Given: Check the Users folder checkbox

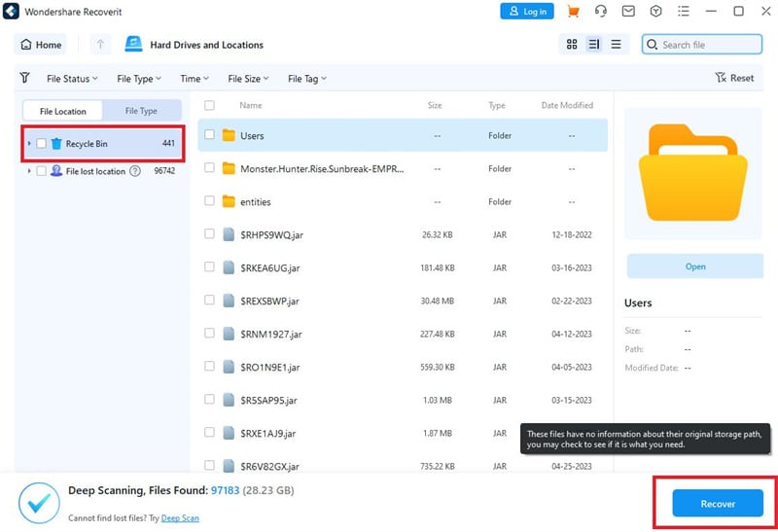Looking at the screenshot, I should pos(209,134).
